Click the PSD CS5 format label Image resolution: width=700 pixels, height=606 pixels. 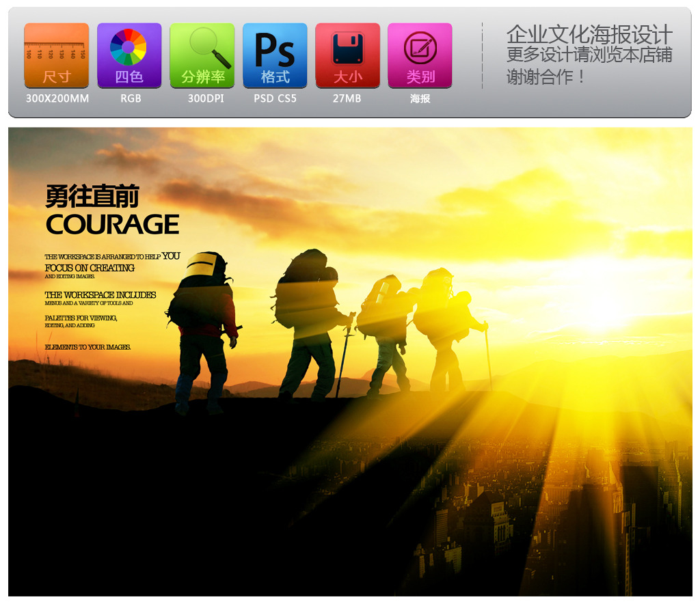(275, 98)
